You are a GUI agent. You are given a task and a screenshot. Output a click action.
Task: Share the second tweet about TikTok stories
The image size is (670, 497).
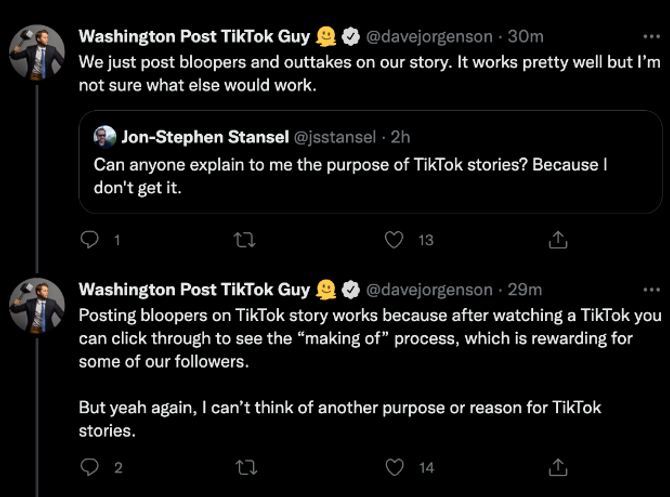click(x=558, y=467)
